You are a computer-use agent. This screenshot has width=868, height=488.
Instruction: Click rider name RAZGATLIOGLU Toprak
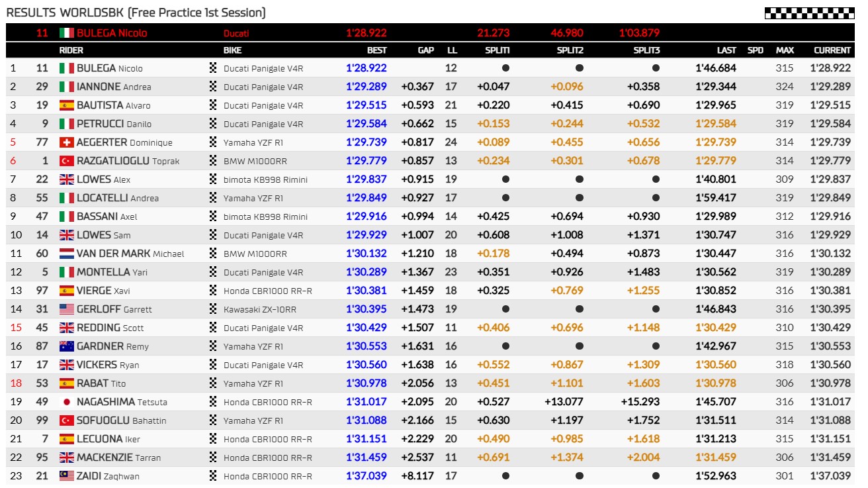[128, 161]
